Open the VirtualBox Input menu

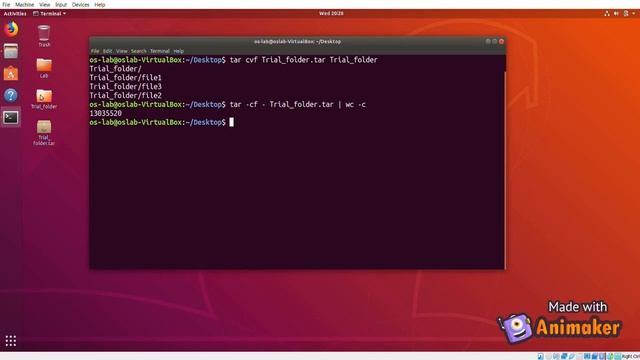click(x=61, y=4)
